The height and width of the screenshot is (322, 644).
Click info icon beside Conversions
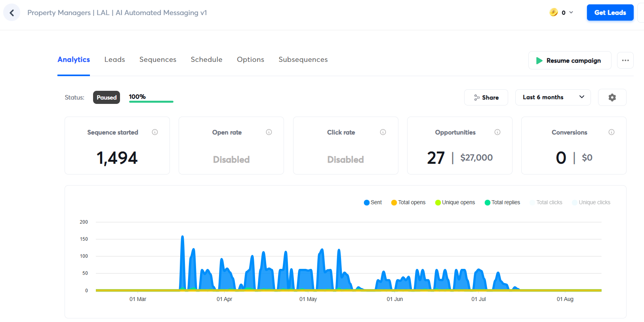coord(612,132)
